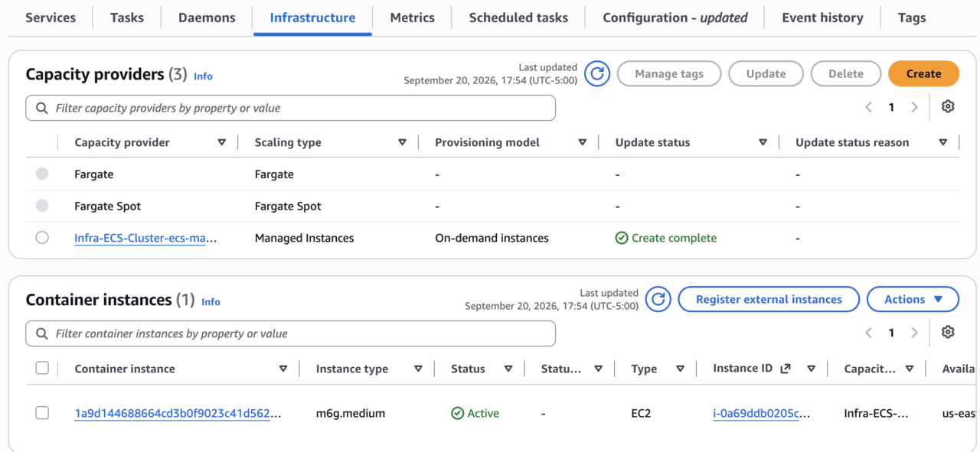Select the Fargate capacity provider radio button
980x452 pixels.
click(x=42, y=174)
